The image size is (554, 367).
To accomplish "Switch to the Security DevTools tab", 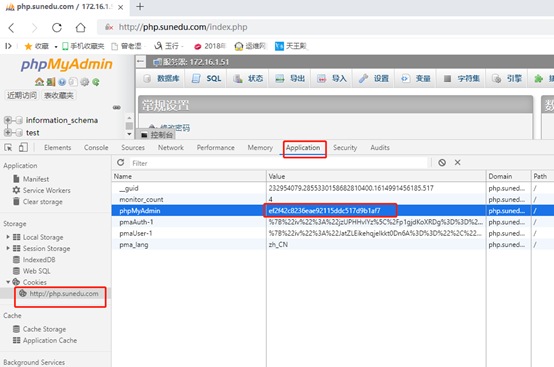I will (345, 148).
